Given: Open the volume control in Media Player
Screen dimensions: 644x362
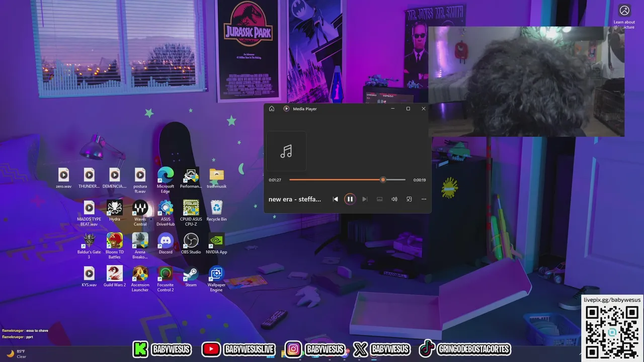Looking at the screenshot, I should 394,199.
